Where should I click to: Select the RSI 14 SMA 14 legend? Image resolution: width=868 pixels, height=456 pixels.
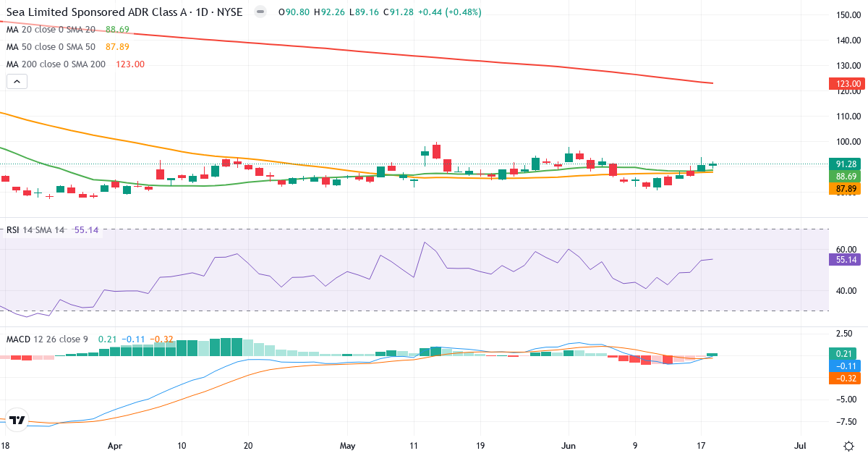35,229
